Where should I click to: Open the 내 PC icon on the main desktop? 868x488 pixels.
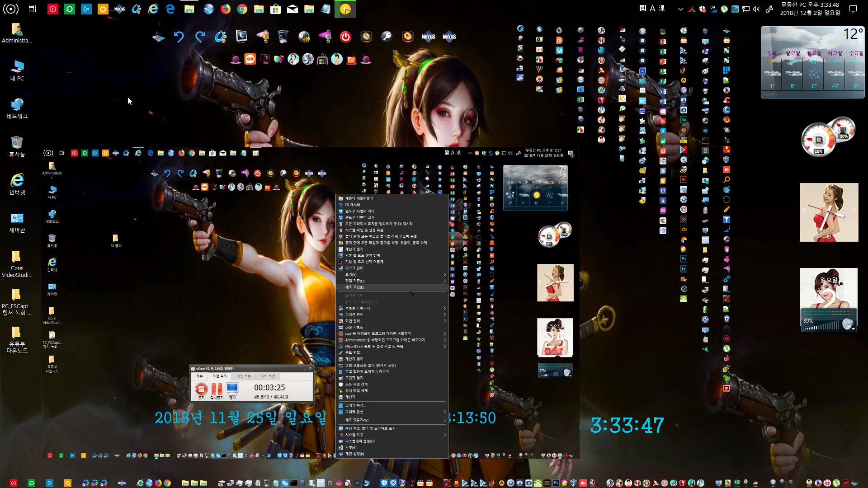click(17, 70)
